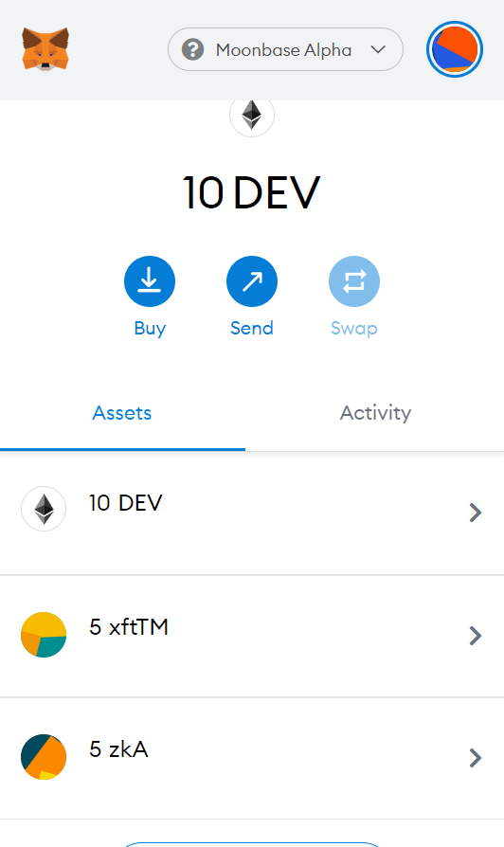Open the account avatar menu
Screen dimensions: 504x847
click(x=455, y=49)
